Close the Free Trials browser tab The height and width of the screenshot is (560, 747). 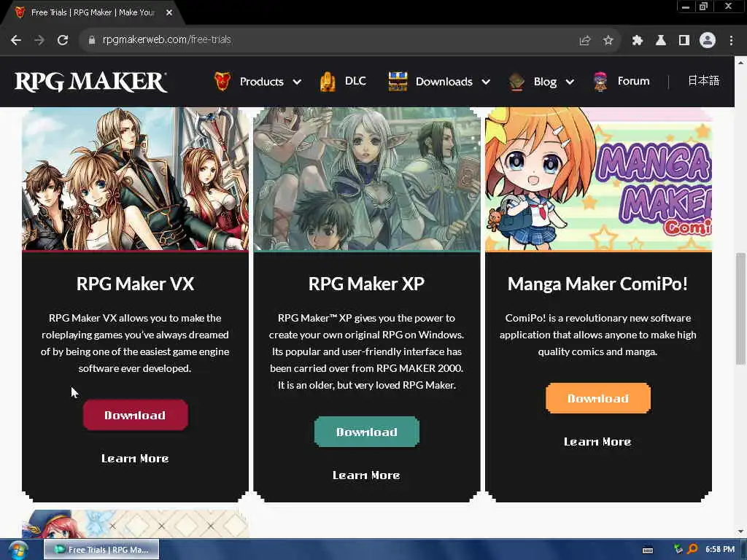pyautogui.click(x=169, y=13)
